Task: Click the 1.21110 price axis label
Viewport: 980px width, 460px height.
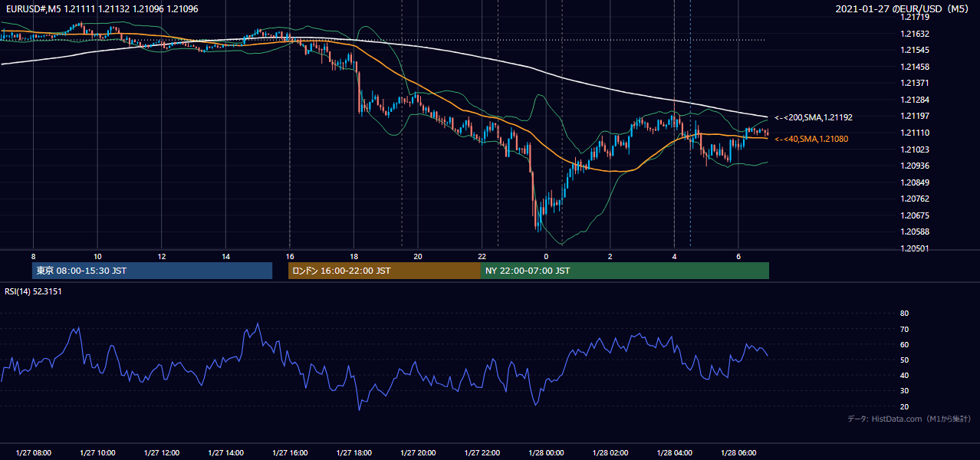Action: coord(915,133)
